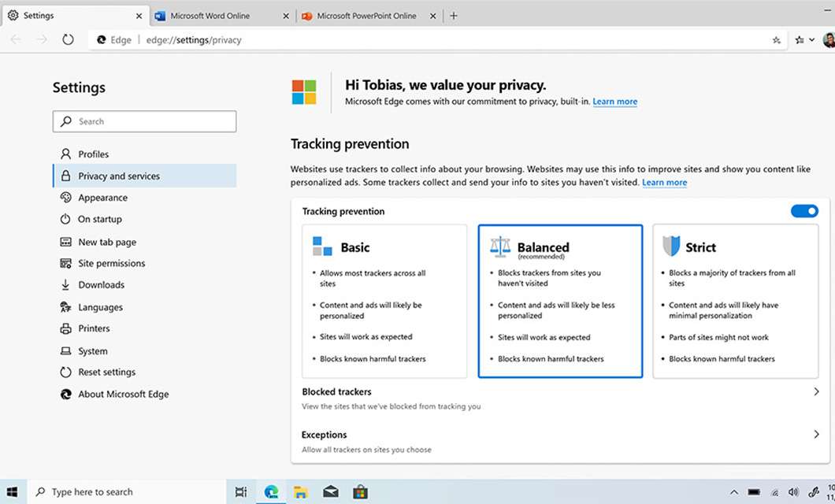This screenshot has height=504, width=835.
Task: Click inside the settings Search box
Action: (144, 120)
